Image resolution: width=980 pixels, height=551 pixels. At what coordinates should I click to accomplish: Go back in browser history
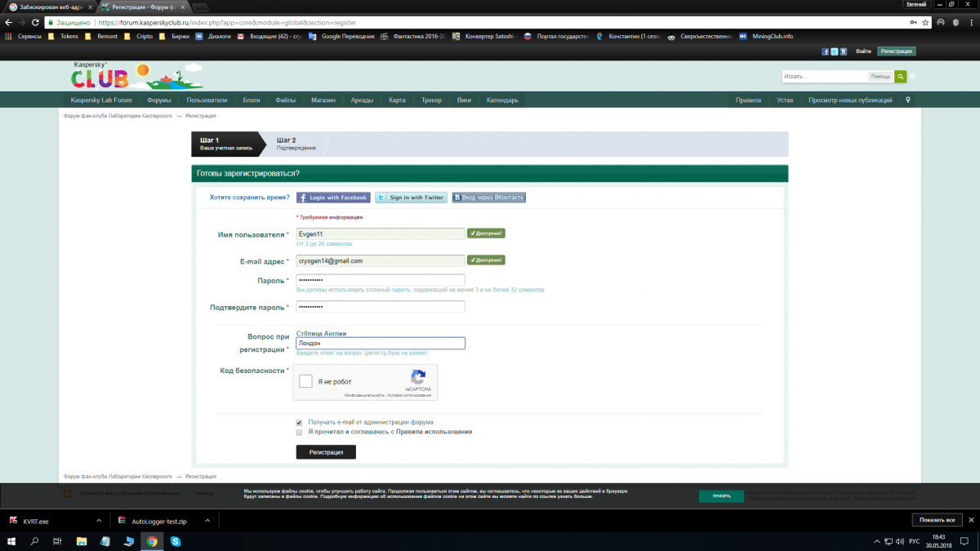(8, 23)
